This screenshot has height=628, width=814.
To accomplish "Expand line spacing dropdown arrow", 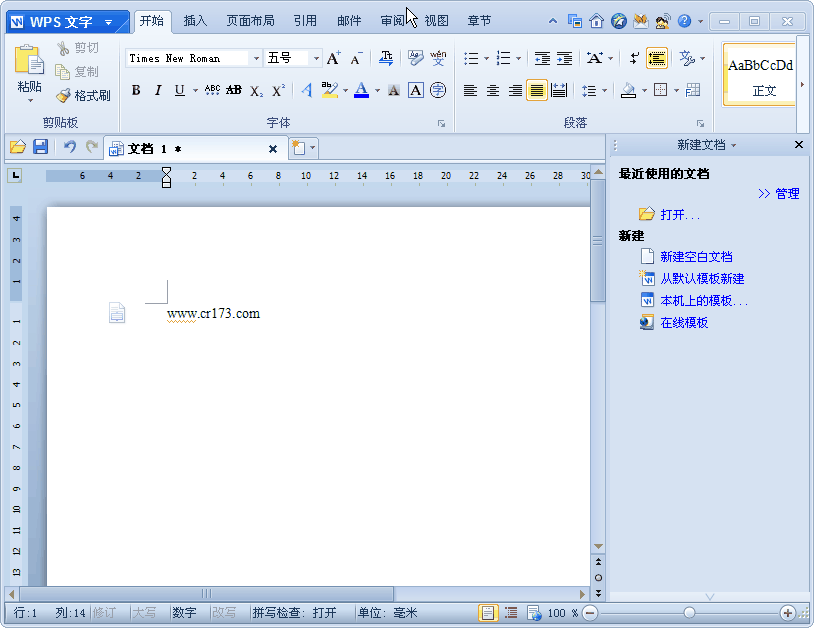I will point(604,91).
